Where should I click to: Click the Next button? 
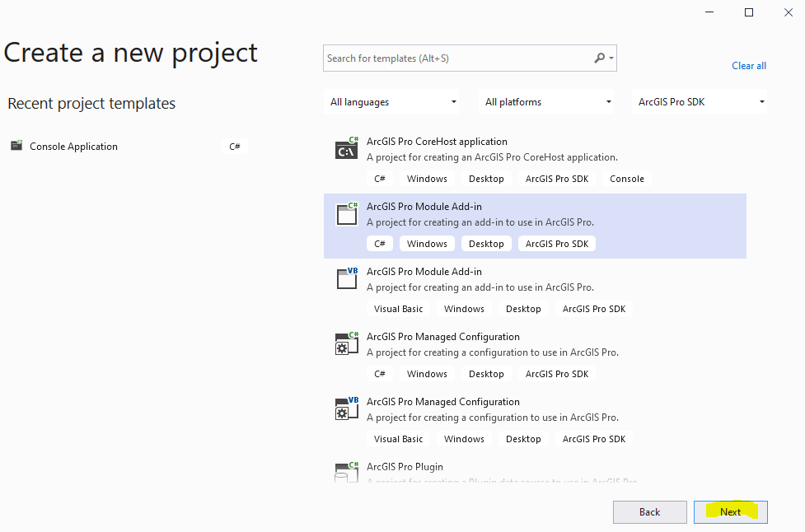(x=731, y=512)
